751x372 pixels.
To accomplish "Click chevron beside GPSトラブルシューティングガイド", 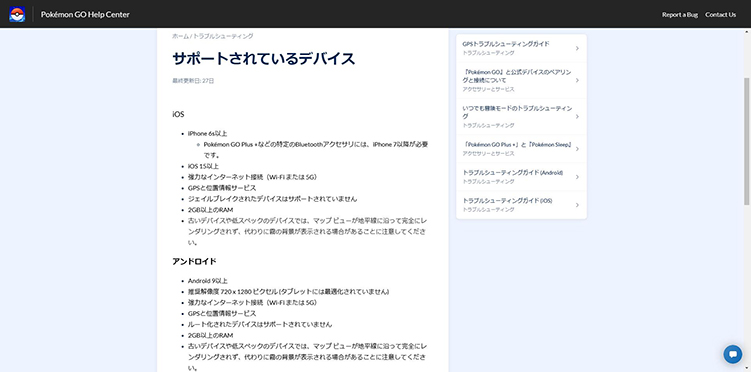I will click(x=577, y=48).
